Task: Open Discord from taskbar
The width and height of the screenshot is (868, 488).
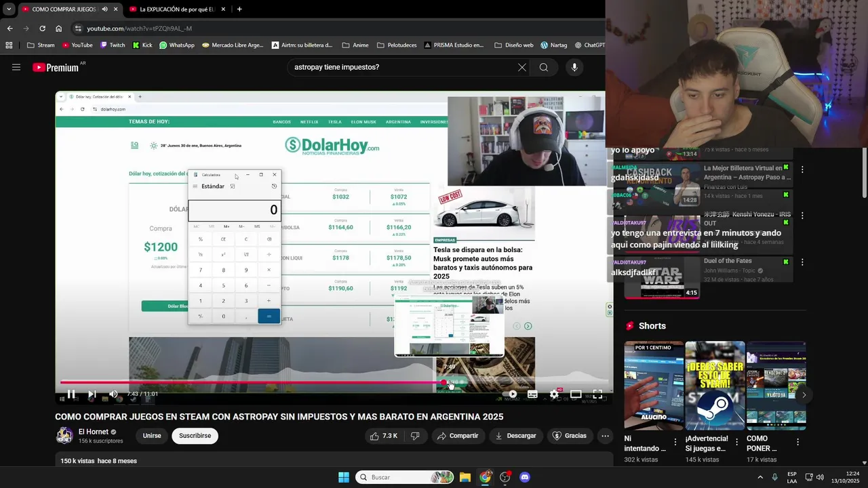Action: tap(524, 477)
